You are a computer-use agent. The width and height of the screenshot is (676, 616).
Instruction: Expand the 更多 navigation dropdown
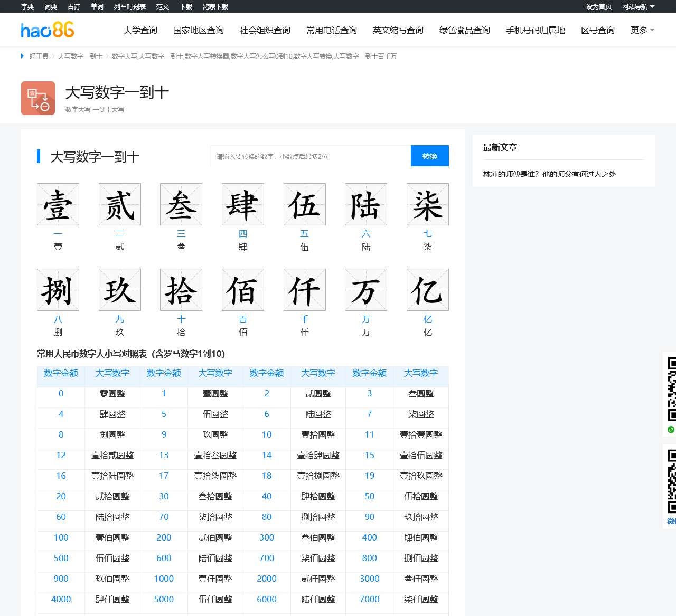[642, 30]
